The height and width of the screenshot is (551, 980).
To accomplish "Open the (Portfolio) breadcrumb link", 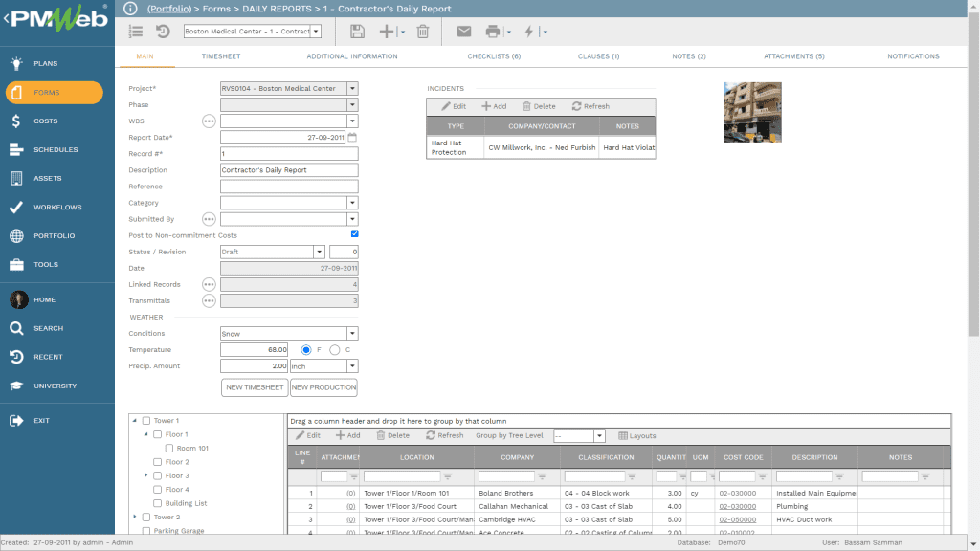I will point(169,9).
